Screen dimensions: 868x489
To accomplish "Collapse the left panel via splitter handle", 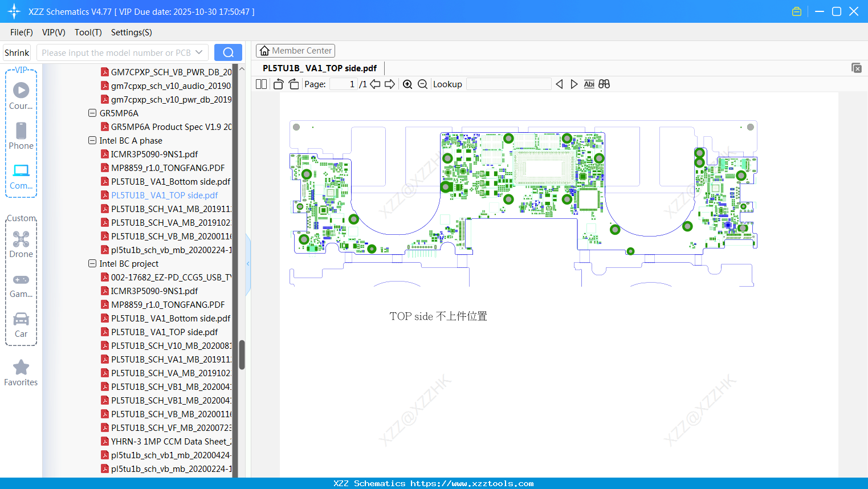I will pos(248,263).
